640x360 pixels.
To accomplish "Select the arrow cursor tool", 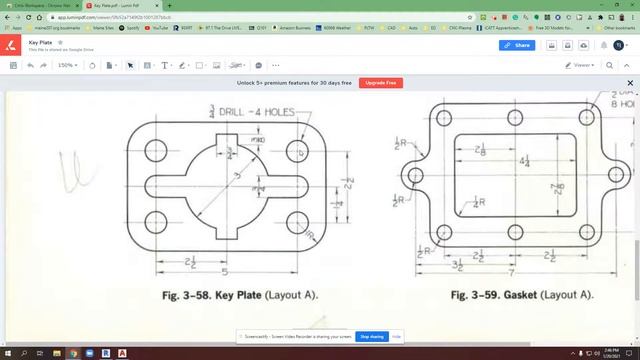I will point(130,65).
